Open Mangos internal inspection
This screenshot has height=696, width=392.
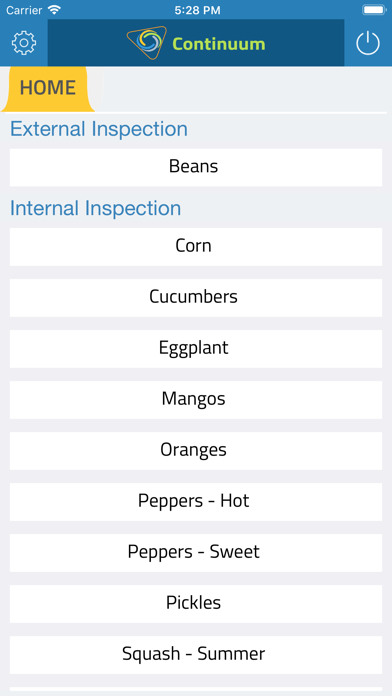point(196,400)
